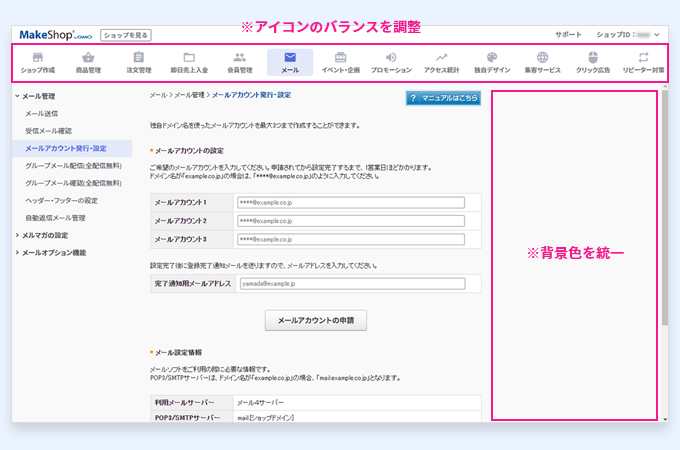The image size is (680, 450).
Task: Click the イベント・企画 gift icon
Action: 341,58
